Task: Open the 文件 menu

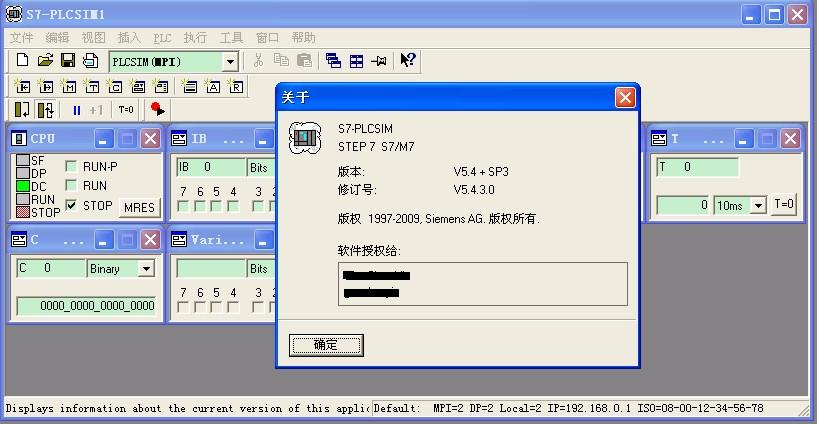Action: tap(21, 37)
